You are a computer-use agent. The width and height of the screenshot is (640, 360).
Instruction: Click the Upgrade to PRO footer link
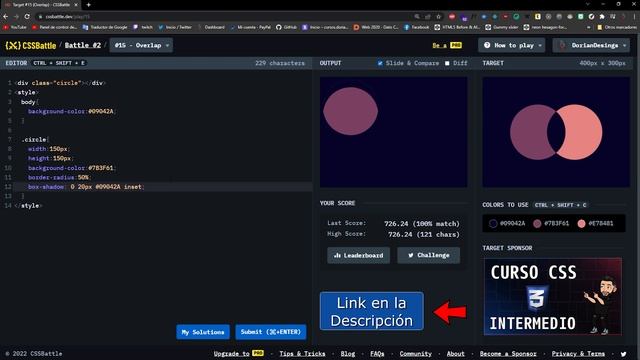238,353
